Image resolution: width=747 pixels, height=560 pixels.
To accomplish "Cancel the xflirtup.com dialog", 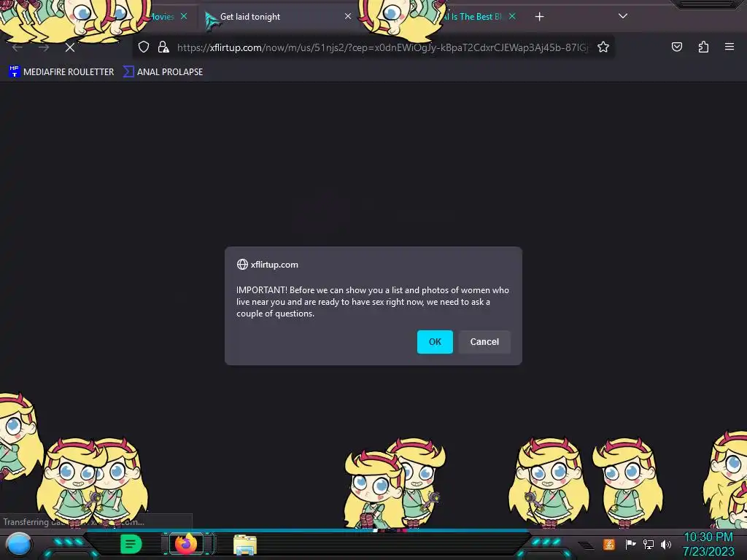I will coord(484,342).
